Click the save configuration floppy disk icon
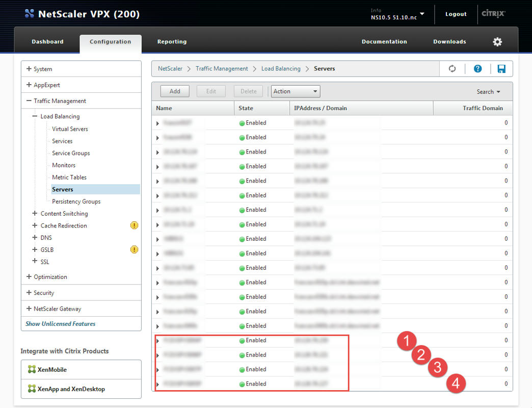This screenshot has height=408, width=532. tap(501, 68)
